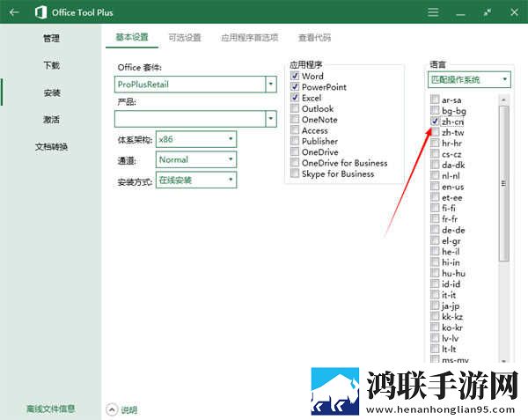Check the el-gr language box
Image resolution: width=528 pixels, height=420 pixels.
(x=435, y=240)
